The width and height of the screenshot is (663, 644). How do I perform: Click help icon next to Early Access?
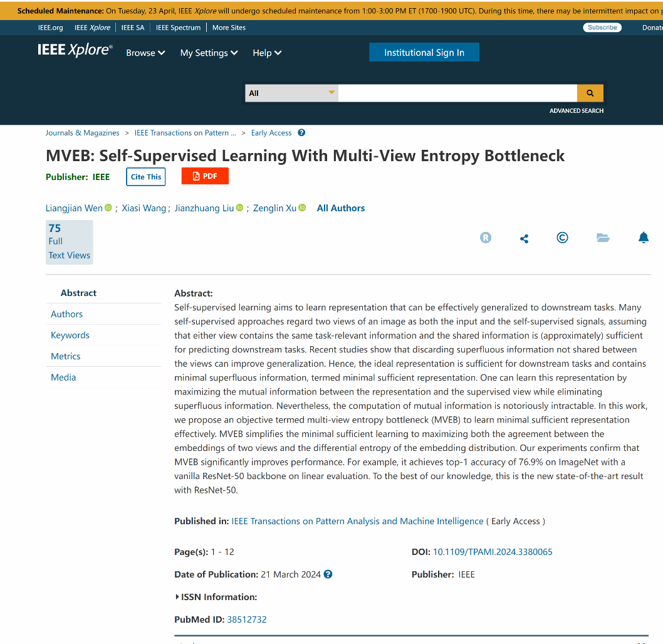301,133
